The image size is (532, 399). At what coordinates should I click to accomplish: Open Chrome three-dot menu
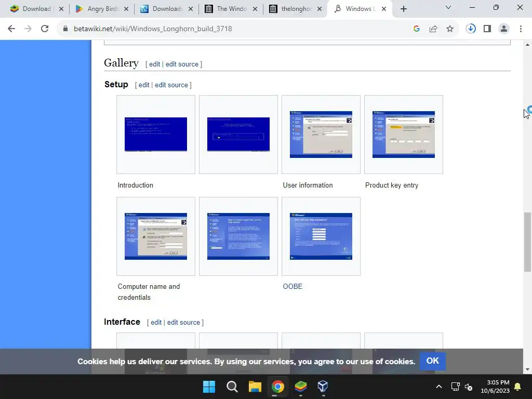(x=521, y=29)
